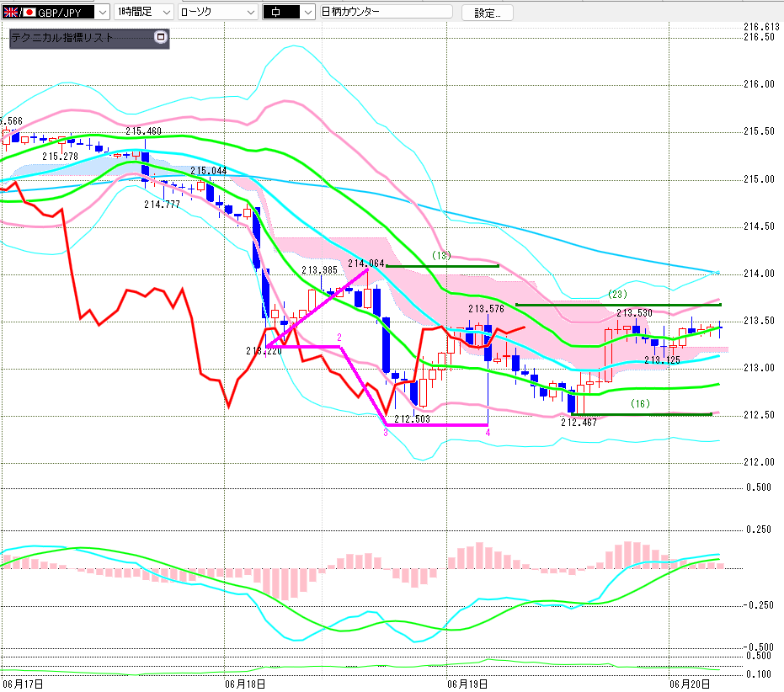
Task: Click the (23) day counter label
Action: 617,294
